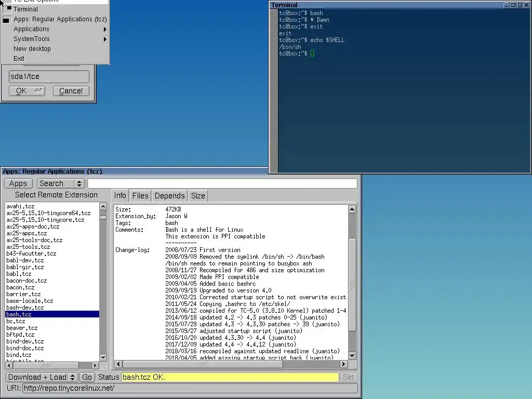The image size is (532, 399).
Task: Select bacon.tcz extension
Action: point(52,288)
